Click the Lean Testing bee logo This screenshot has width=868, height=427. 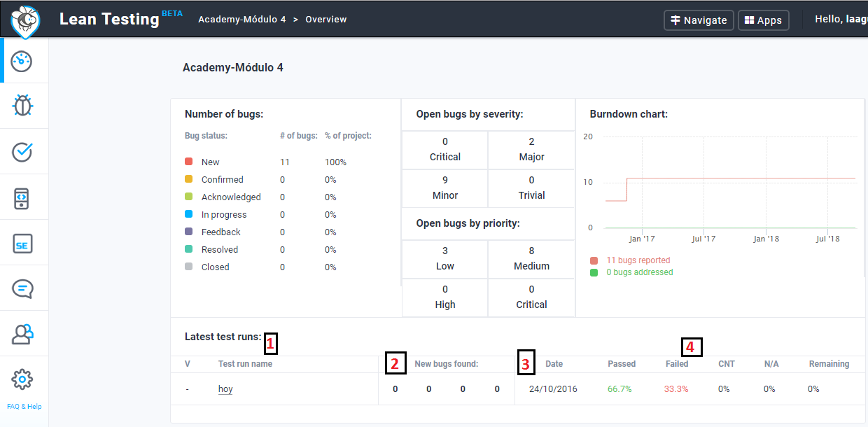tap(25, 20)
